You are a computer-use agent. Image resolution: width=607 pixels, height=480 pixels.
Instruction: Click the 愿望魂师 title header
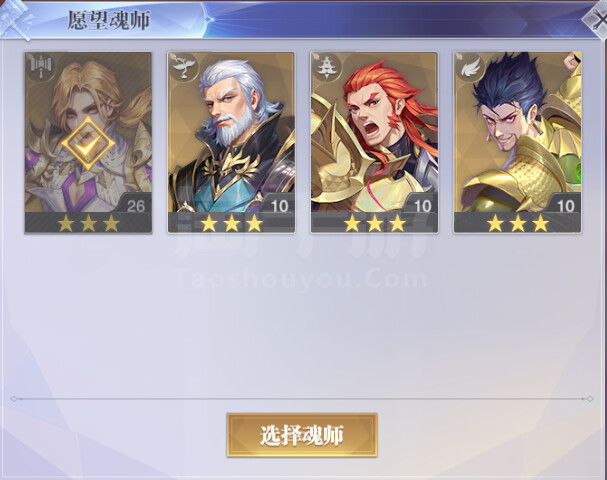pos(109,21)
